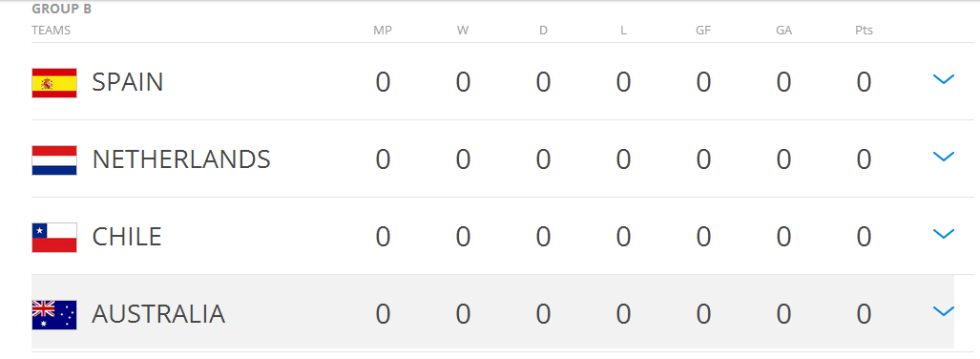Open the SPAIN team link
The height and width of the screenshot is (359, 980).
click(x=128, y=82)
